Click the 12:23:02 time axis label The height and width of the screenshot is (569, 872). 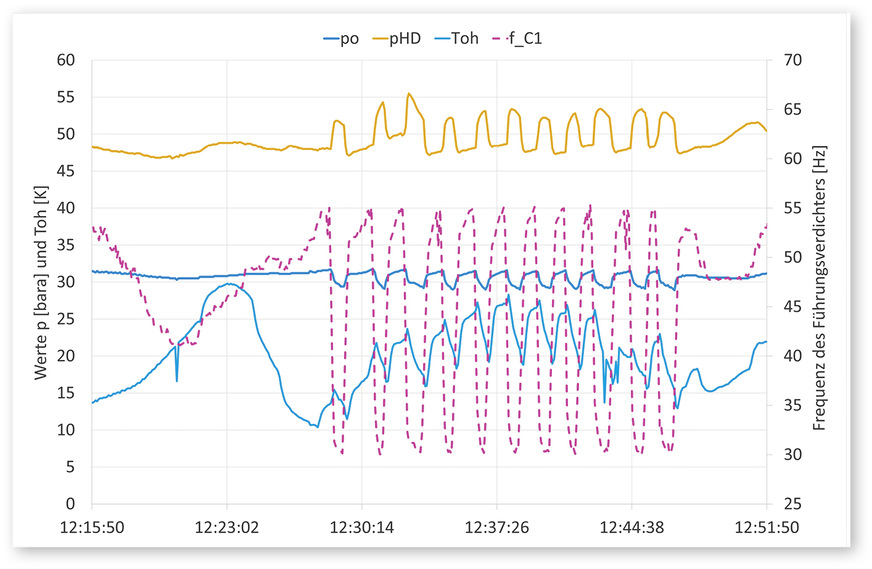(x=227, y=524)
